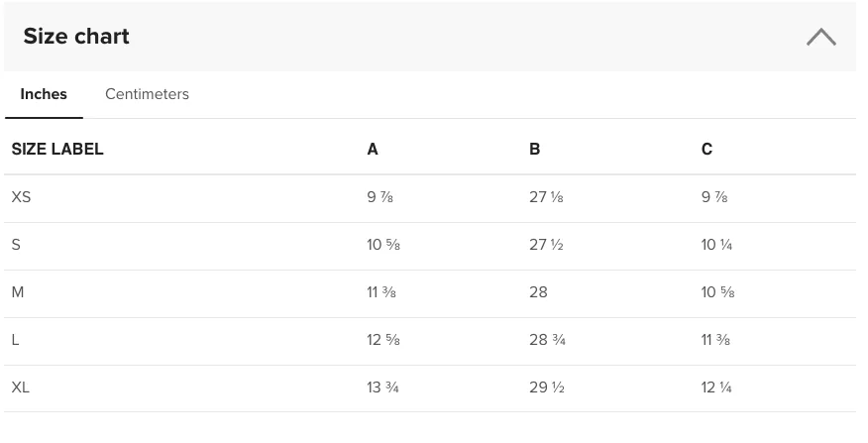Select the L size row label
868x443 pixels.
(16, 340)
